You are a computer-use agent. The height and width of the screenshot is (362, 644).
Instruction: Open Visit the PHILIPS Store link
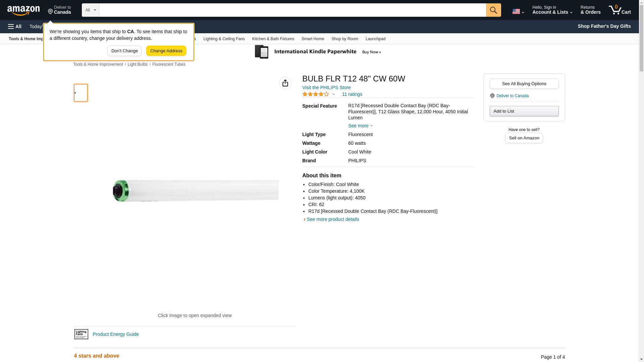(x=326, y=87)
